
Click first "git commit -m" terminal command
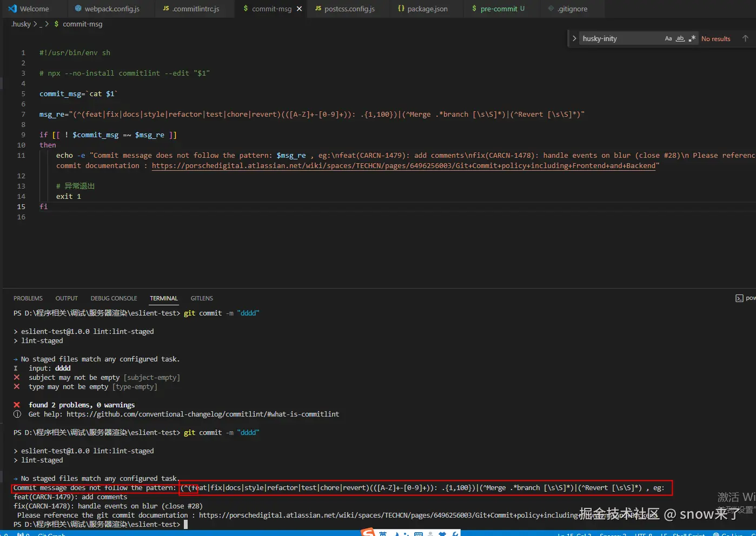(x=222, y=313)
